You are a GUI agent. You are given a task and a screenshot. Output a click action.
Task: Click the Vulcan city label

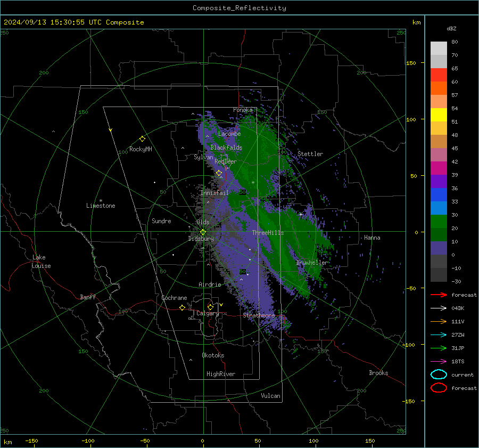click(x=271, y=396)
